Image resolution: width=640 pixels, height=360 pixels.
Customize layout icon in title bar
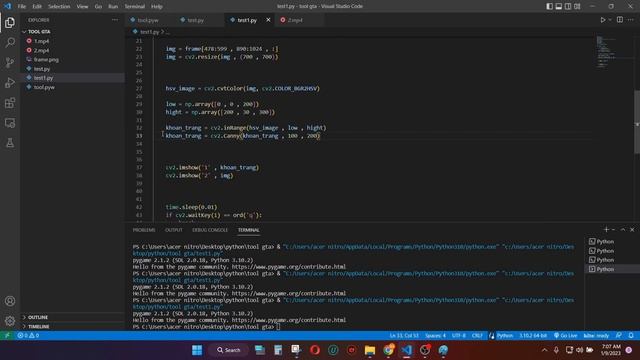click(x=577, y=6)
